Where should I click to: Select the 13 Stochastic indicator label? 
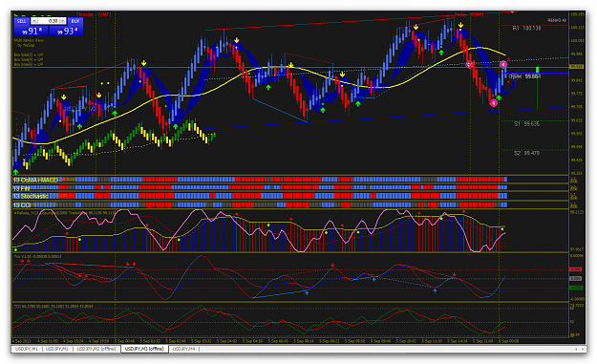[x=31, y=196]
